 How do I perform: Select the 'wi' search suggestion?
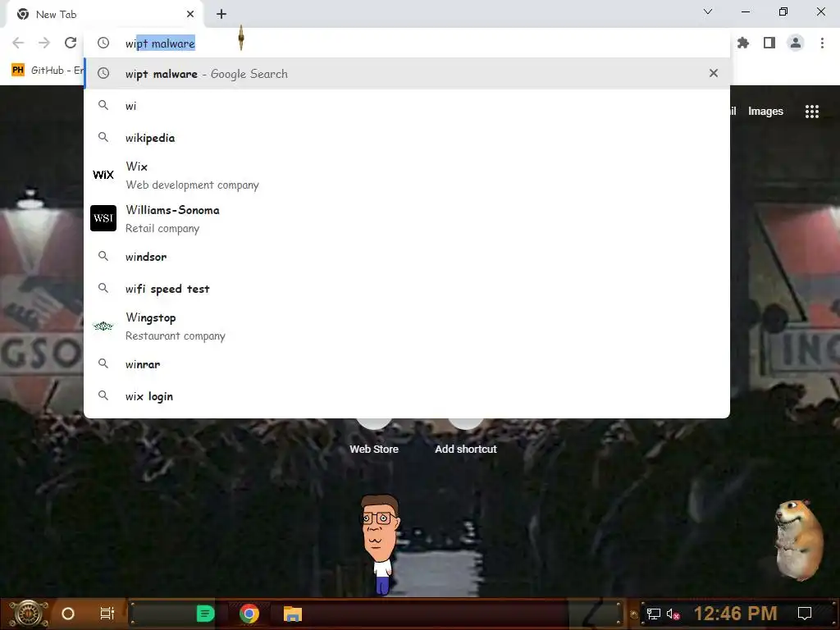coord(407,106)
